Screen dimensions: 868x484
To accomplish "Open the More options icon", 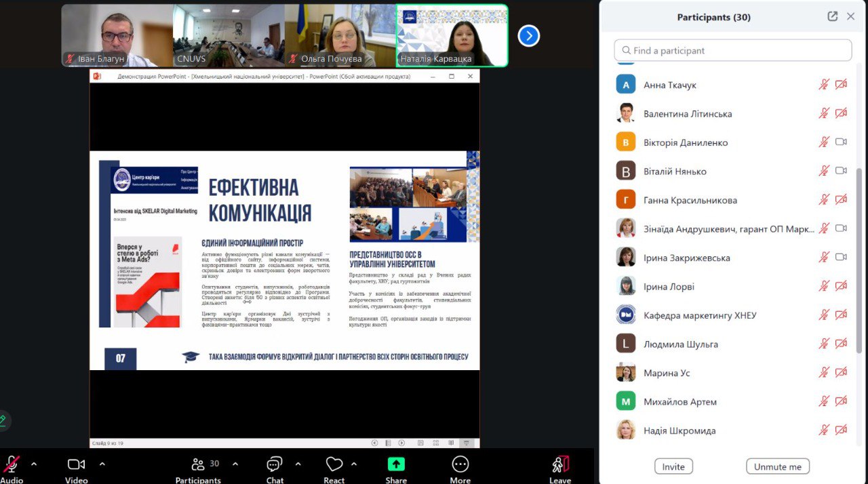I will [460, 464].
